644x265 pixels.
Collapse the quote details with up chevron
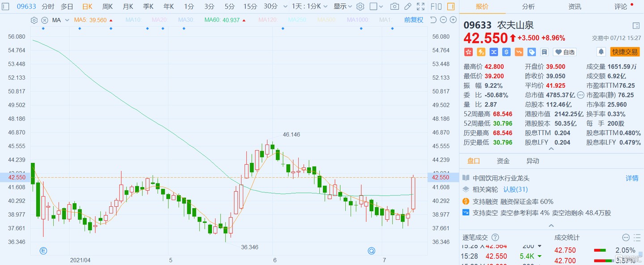551,149
